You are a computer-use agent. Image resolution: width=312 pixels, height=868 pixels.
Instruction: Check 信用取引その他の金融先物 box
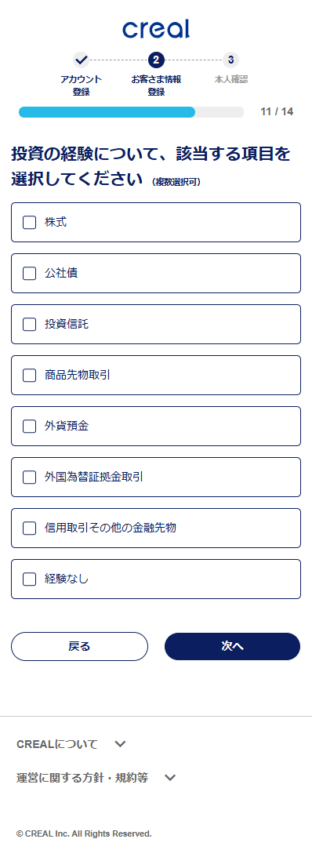[29, 528]
